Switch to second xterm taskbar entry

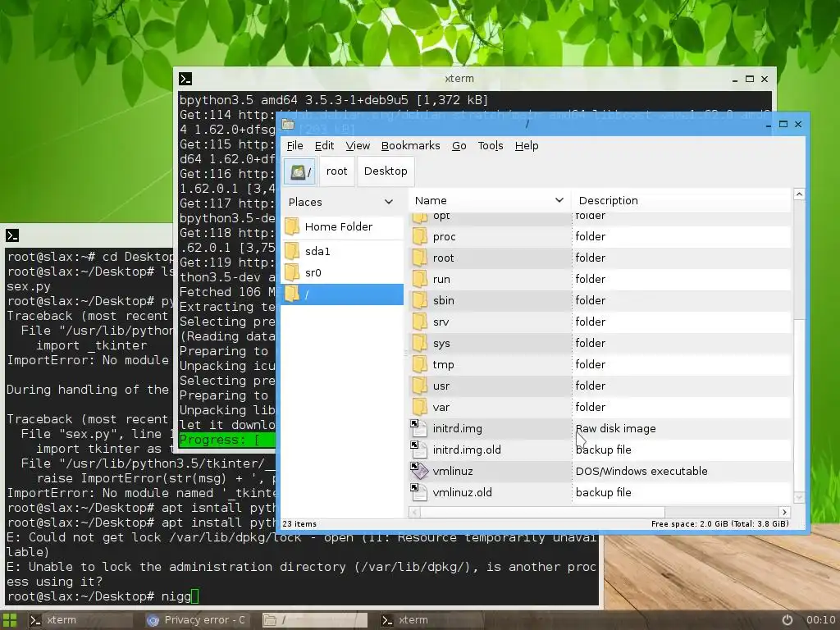431,620
